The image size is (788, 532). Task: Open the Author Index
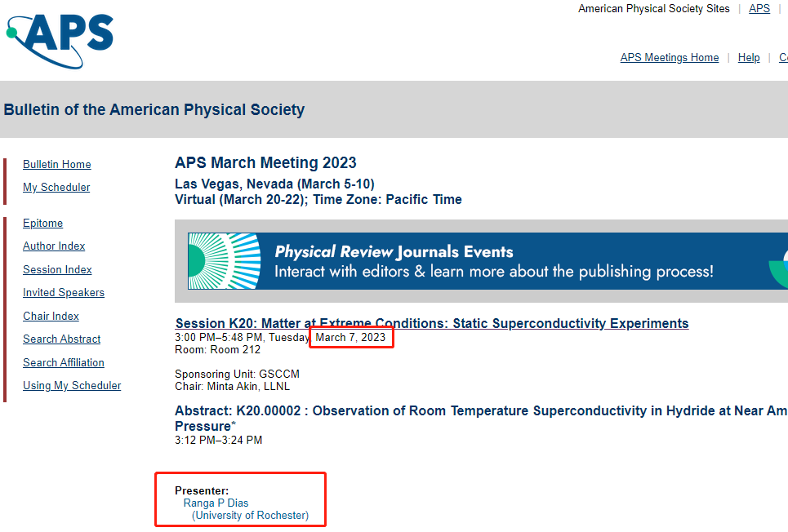coord(54,246)
